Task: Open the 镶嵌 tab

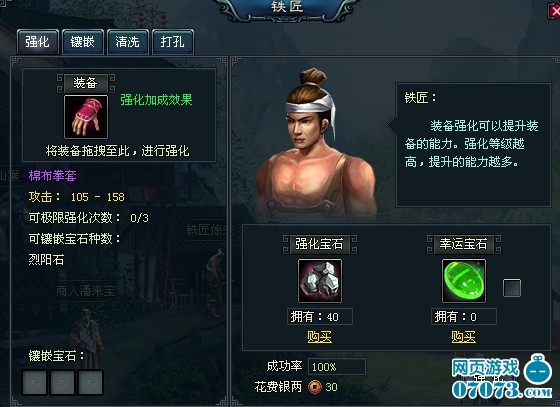Action: tap(82, 42)
